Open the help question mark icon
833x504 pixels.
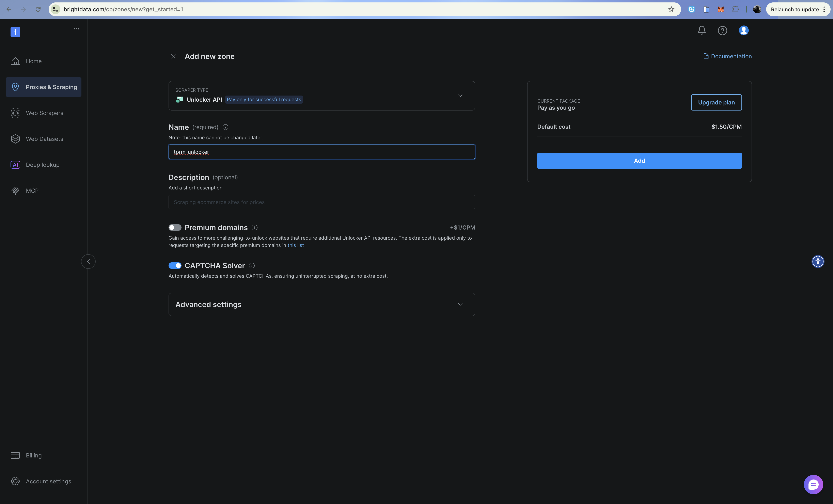click(723, 30)
